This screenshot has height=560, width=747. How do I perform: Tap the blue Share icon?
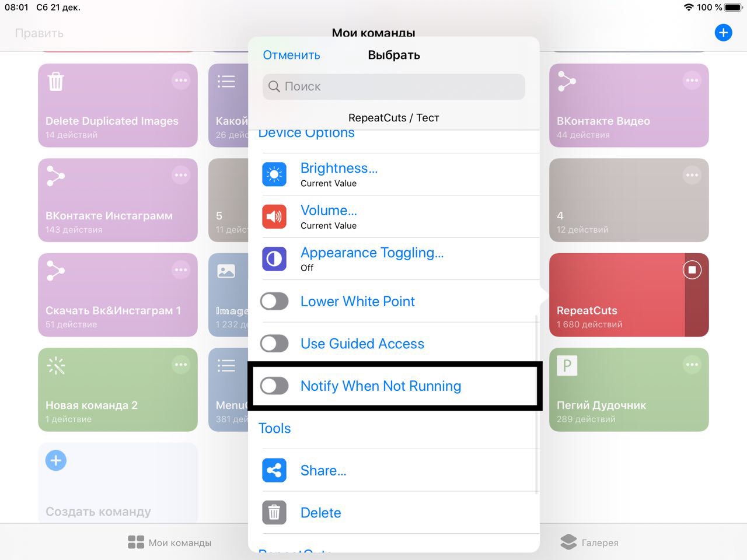point(274,470)
